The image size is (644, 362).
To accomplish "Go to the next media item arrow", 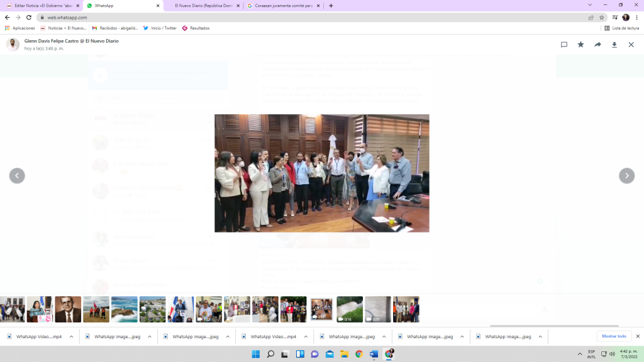I will [626, 176].
